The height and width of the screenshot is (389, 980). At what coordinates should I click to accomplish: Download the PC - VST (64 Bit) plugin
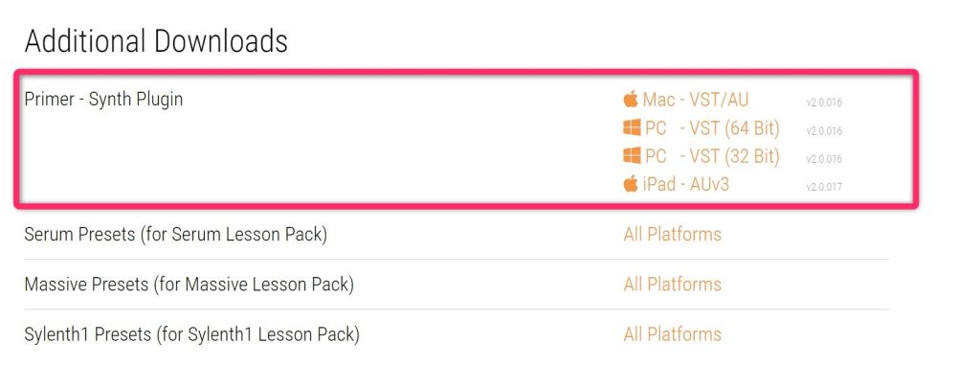tap(712, 127)
